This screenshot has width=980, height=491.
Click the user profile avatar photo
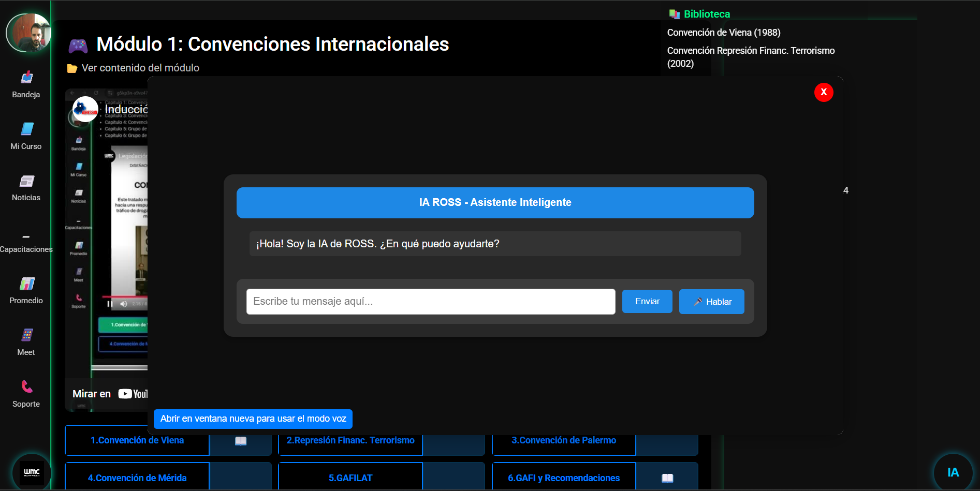[28, 33]
